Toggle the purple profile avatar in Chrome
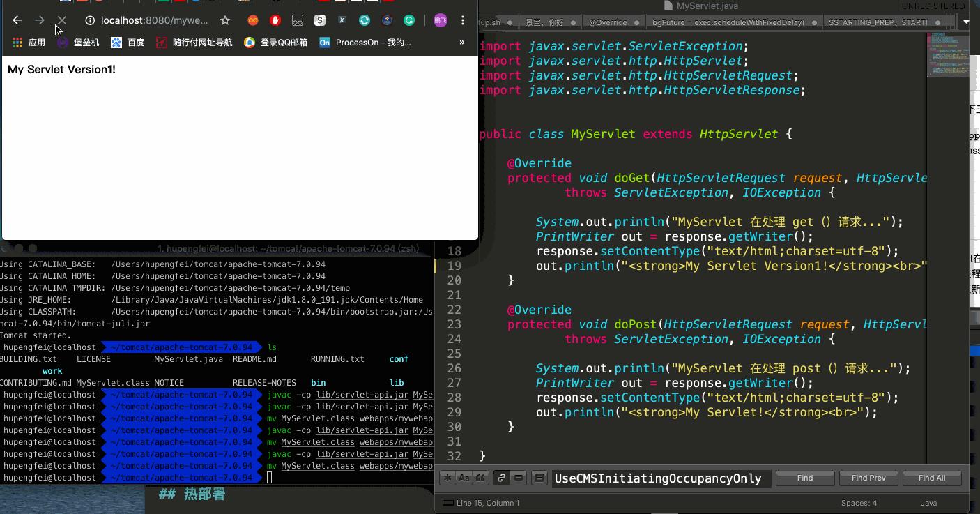 click(441, 20)
